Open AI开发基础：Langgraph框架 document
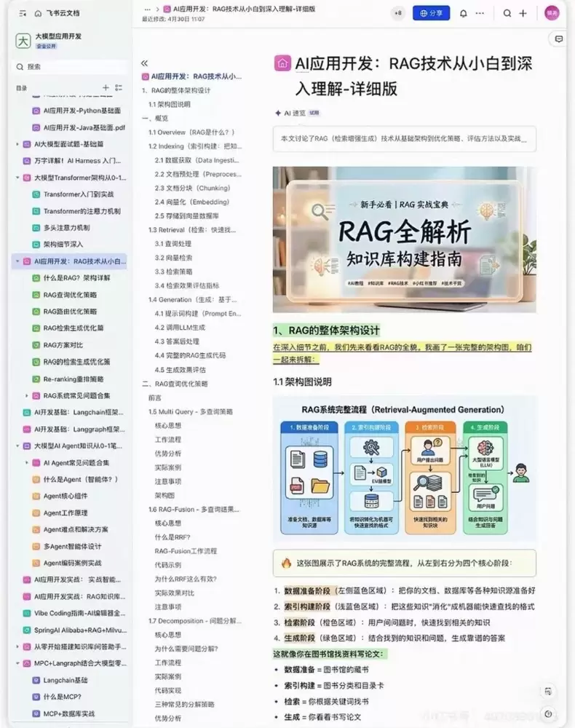The width and height of the screenshot is (575, 728). click(x=79, y=430)
